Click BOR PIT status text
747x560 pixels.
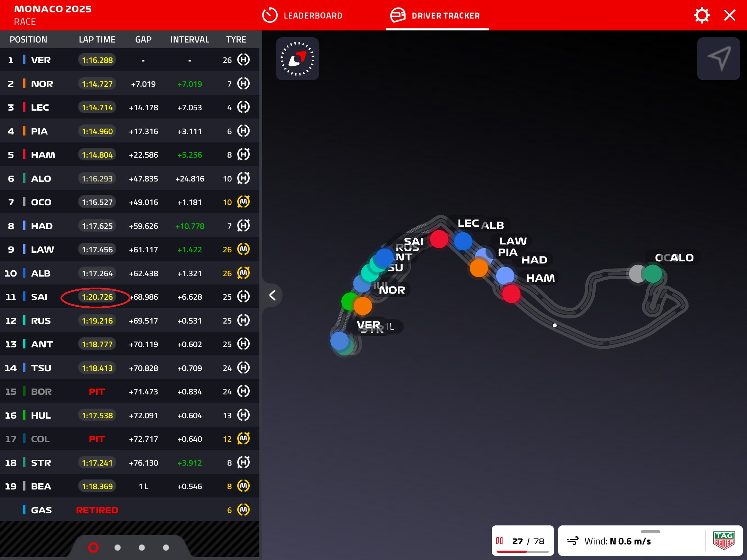point(97,392)
